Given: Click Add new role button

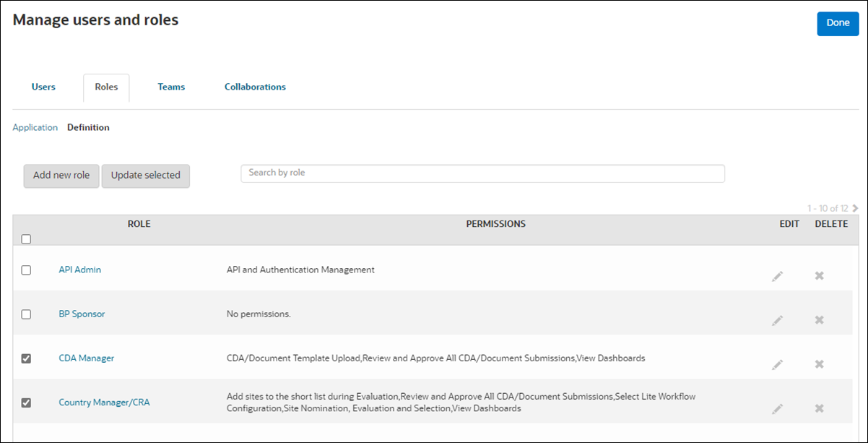Looking at the screenshot, I should (61, 176).
